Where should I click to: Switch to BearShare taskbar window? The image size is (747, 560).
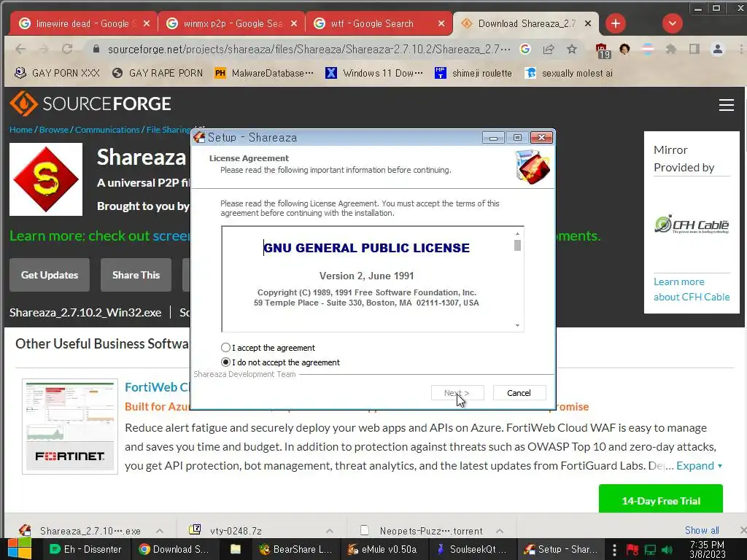295,549
